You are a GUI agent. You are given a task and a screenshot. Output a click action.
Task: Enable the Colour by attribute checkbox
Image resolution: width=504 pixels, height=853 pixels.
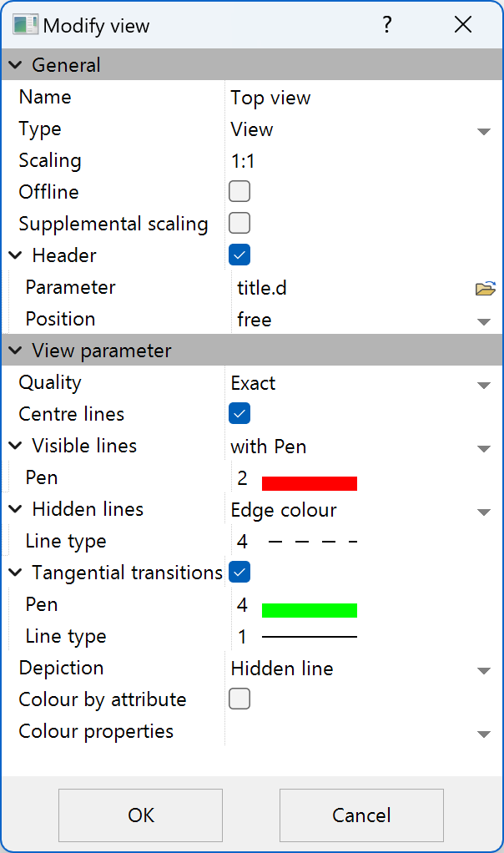click(239, 699)
